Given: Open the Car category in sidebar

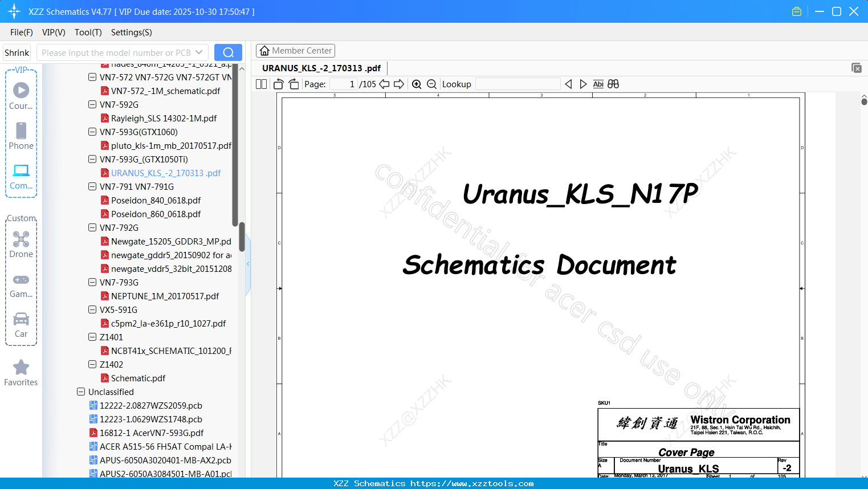Looking at the screenshot, I should pos(21,325).
